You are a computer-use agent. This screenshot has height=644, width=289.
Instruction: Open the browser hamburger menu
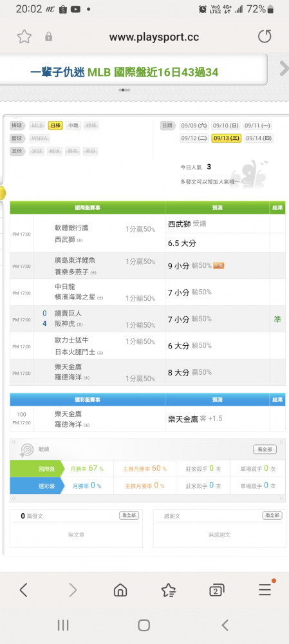[266, 589]
